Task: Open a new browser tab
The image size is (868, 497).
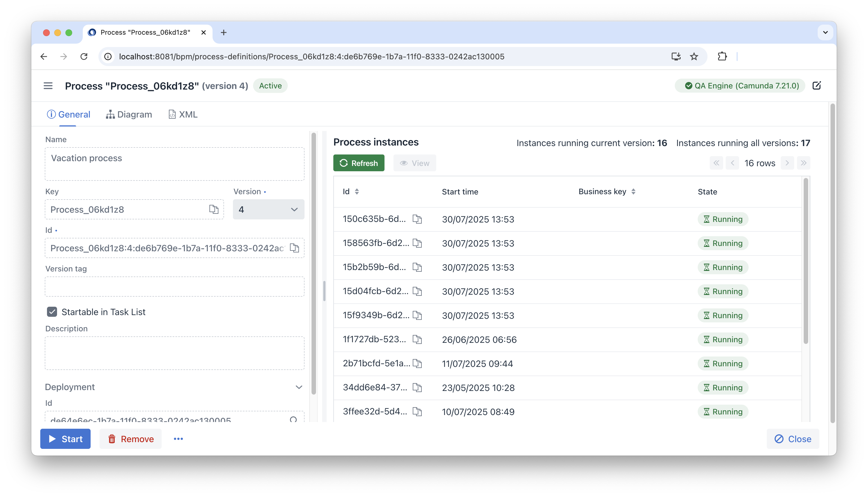Action: pyautogui.click(x=223, y=32)
